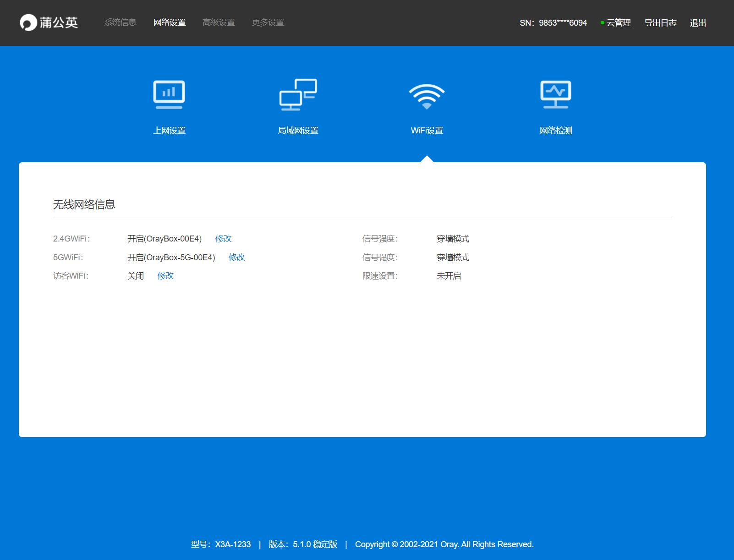Click 穿墙模式 signal strength for 2.4G
Viewport: 734px width, 560px height.
(453, 239)
